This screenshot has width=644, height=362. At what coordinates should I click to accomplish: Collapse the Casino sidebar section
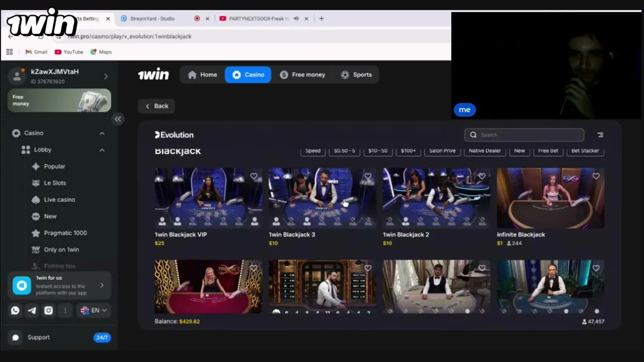click(x=102, y=133)
